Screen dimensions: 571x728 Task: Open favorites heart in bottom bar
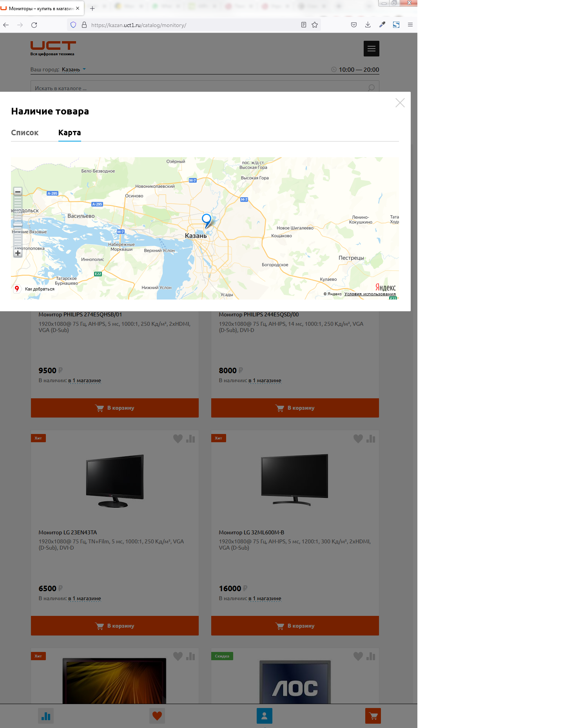point(157,716)
